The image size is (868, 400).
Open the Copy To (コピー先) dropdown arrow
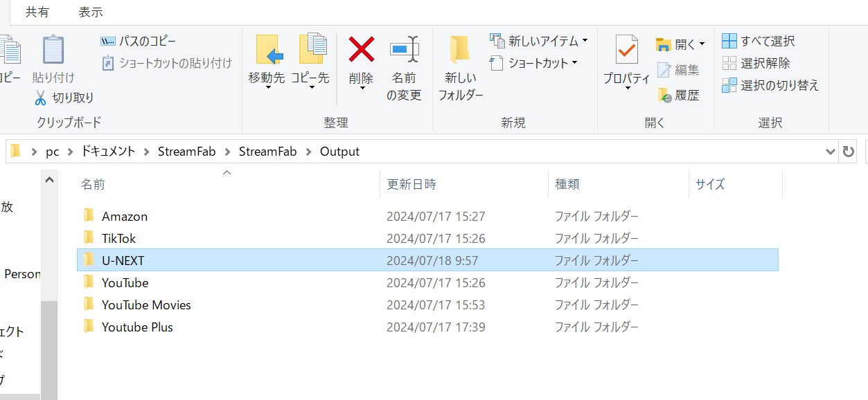(x=312, y=88)
